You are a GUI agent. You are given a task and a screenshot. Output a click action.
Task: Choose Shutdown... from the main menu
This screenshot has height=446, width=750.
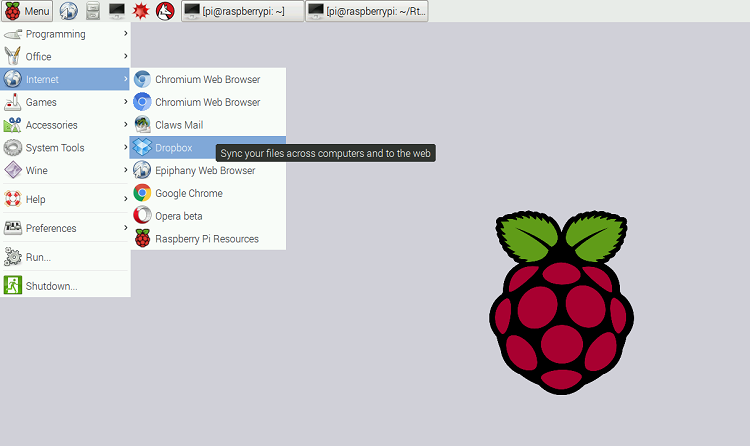66,286
